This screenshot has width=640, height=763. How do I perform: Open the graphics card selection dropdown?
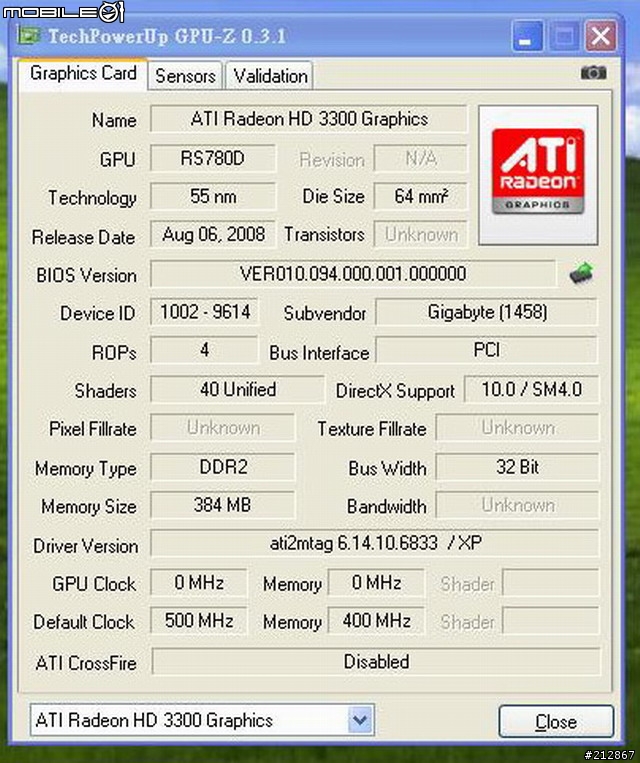click(x=360, y=720)
